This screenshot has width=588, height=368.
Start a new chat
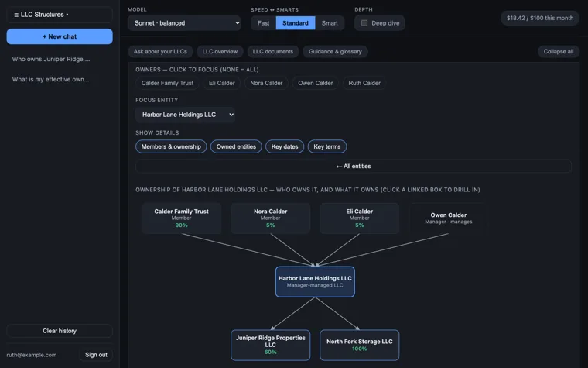coord(60,36)
